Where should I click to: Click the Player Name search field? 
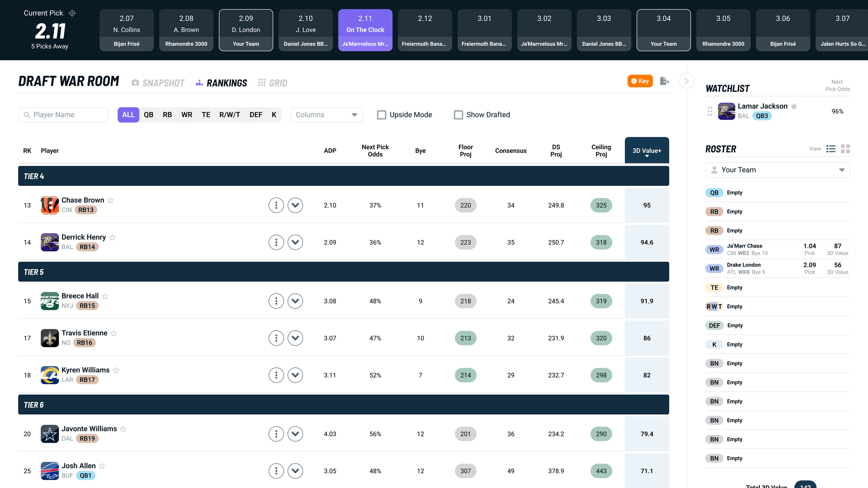pyautogui.click(x=63, y=115)
